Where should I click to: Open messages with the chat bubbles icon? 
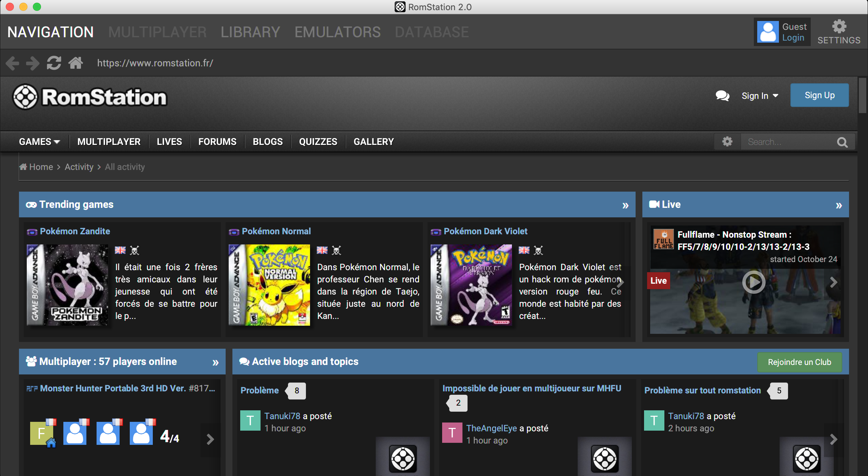[722, 96]
